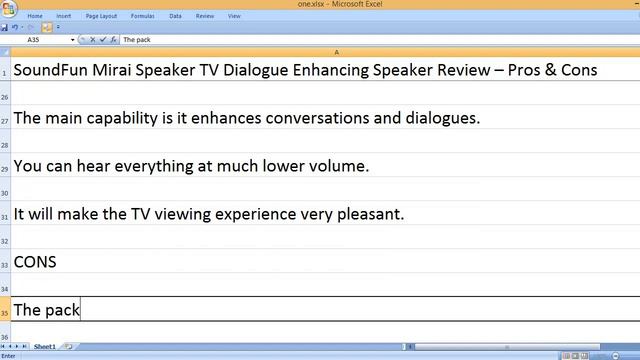
Task: Select row 35 header
Action: (5, 309)
